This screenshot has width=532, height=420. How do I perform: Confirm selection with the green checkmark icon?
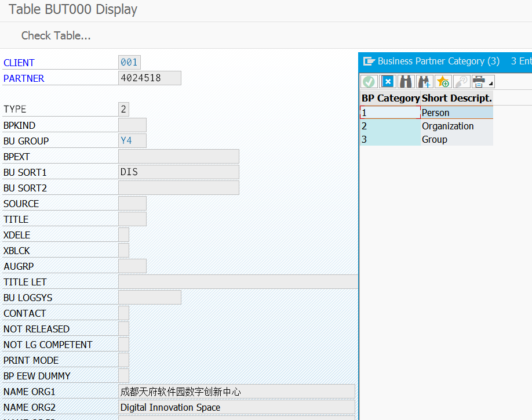[369, 82]
